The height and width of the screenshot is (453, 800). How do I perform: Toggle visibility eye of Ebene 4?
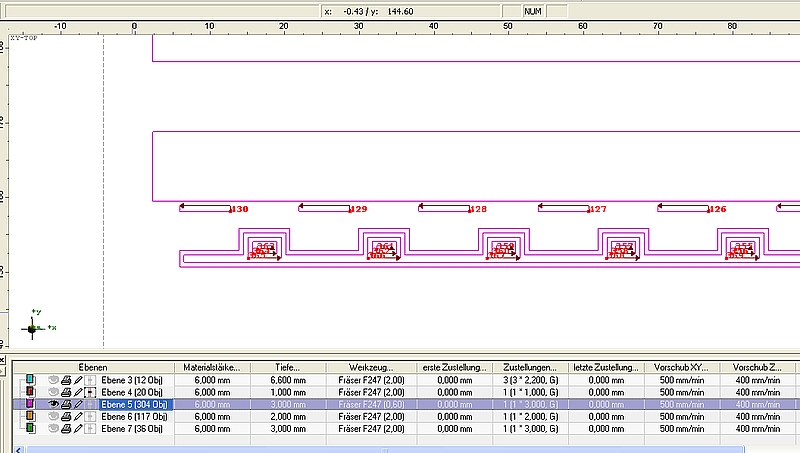[53, 392]
